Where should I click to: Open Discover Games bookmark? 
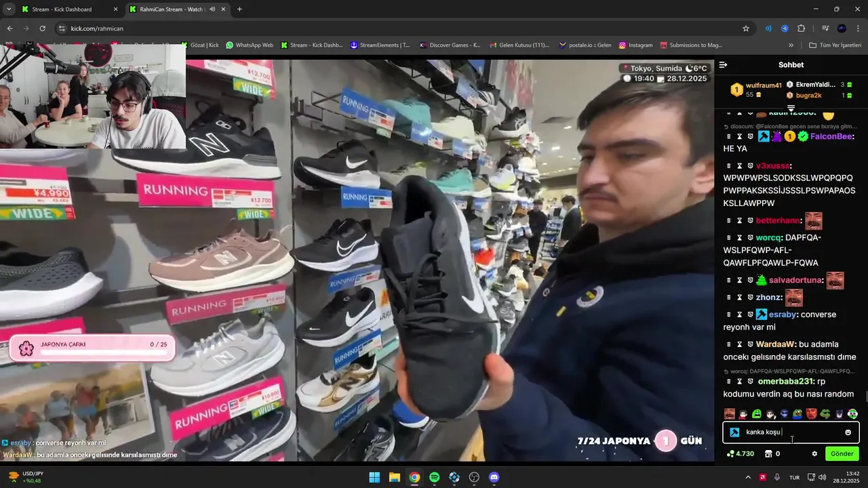coord(450,45)
